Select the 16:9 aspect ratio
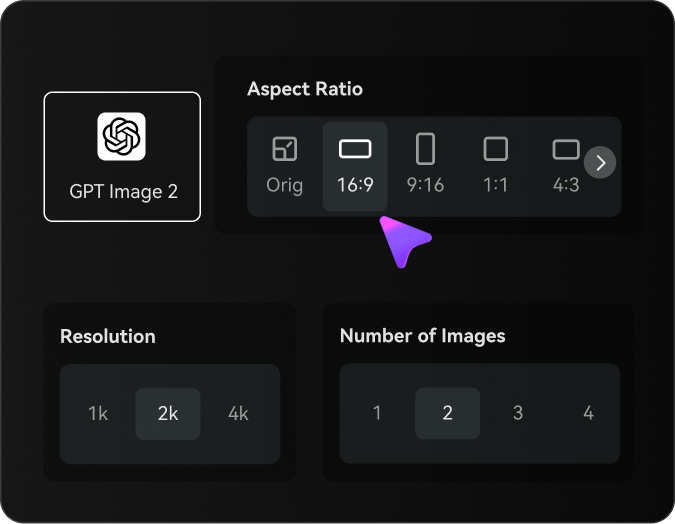The image size is (675, 524). [355, 166]
